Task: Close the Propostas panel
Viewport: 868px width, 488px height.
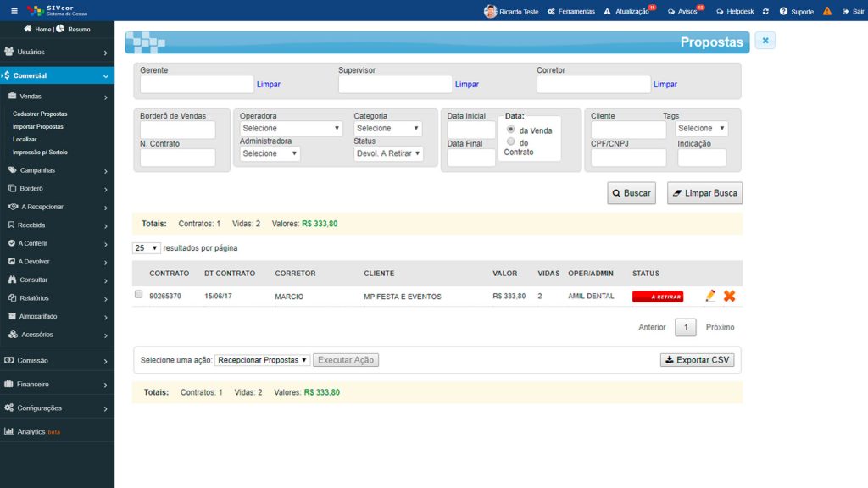Action: [x=765, y=41]
